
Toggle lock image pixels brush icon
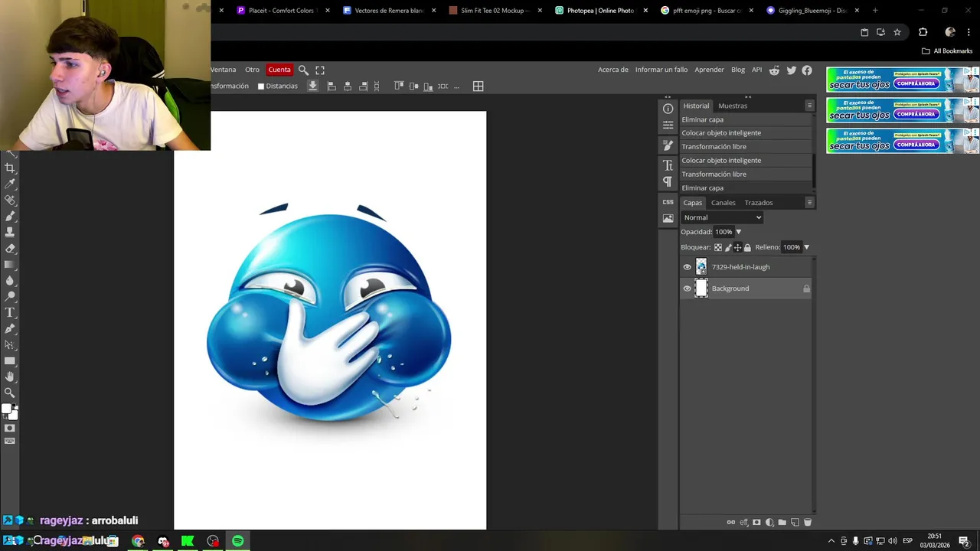click(727, 247)
